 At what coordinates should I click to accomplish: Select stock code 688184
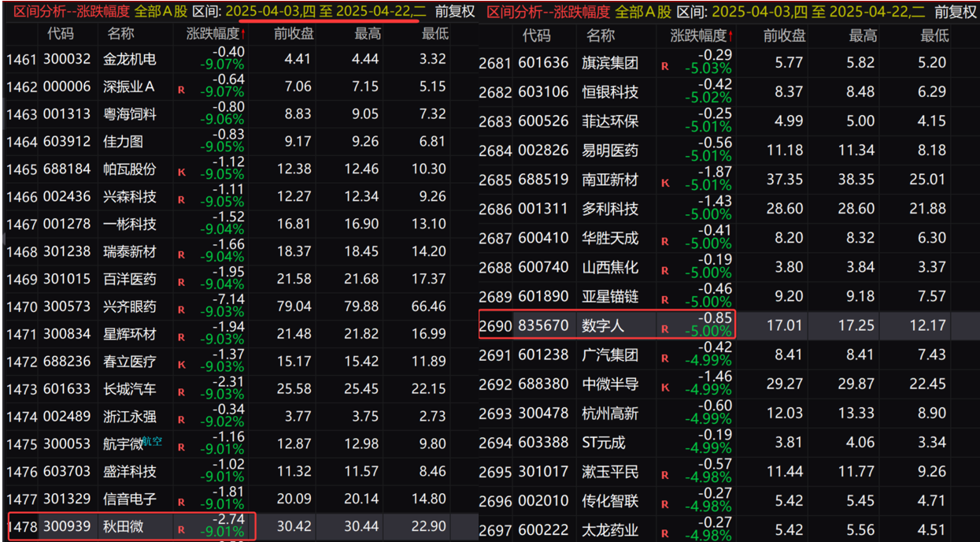point(68,169)
